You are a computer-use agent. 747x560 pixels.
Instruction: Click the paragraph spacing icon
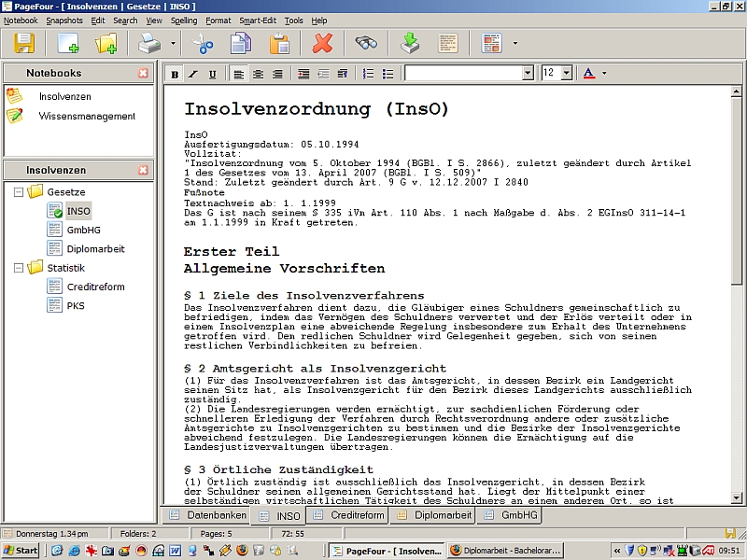pos(342,74)
